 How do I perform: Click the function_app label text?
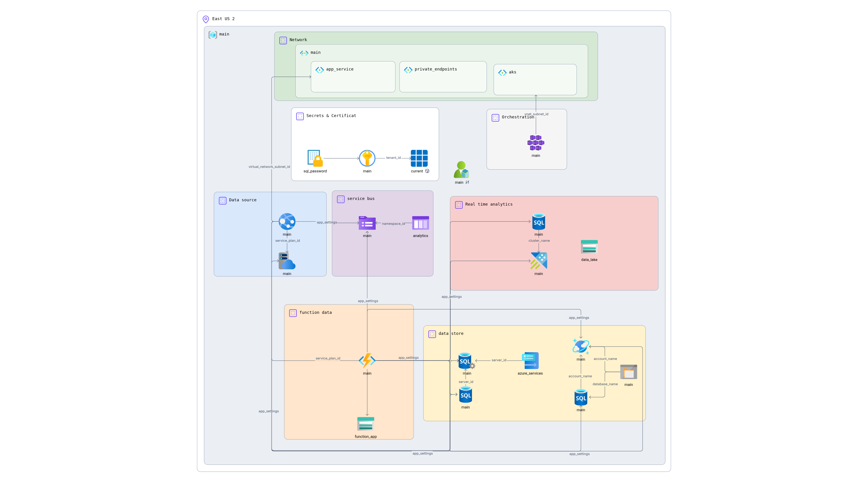point(366,437)
